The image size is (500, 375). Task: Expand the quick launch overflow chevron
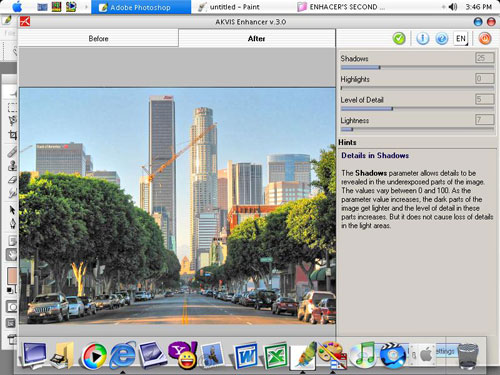pyautogui.click(x=86, y=7)
